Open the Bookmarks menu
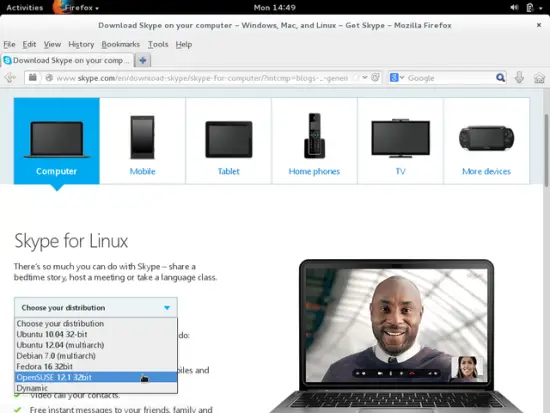 tap(120, 44)
